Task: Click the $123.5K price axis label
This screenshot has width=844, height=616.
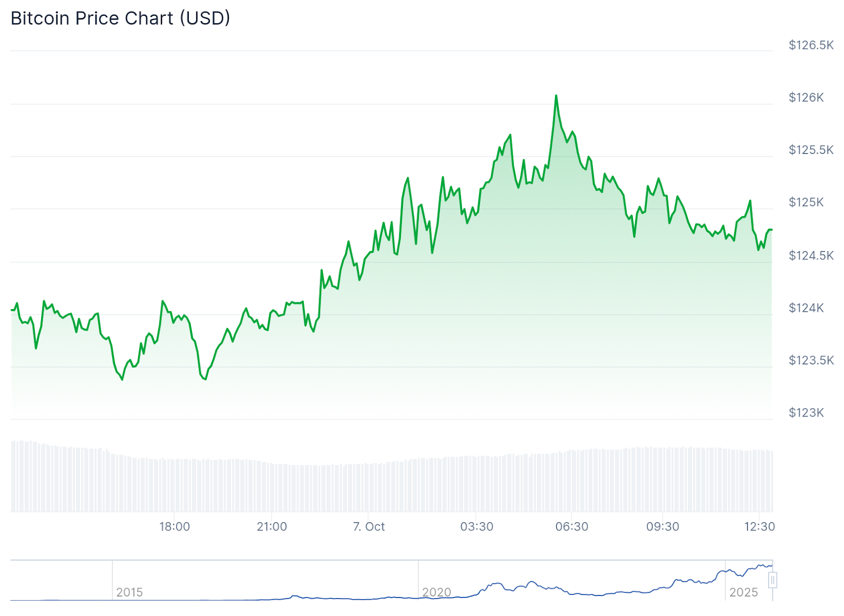Action: click(811, 360)
